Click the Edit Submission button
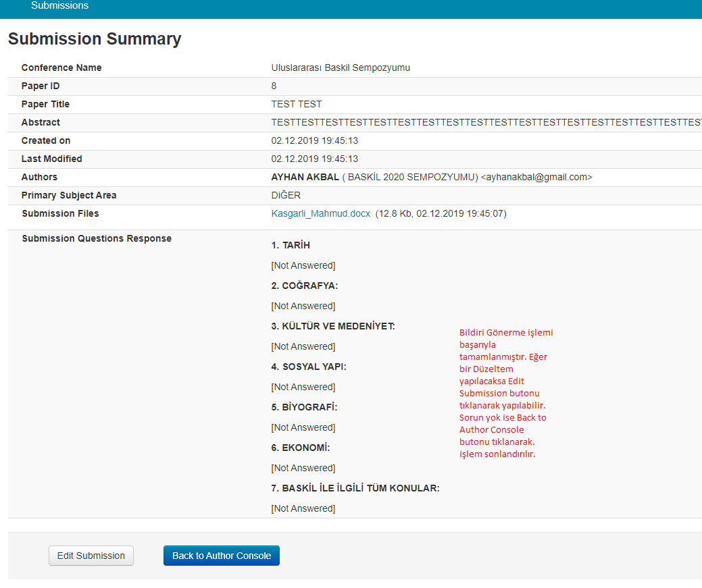The width and height of the screenshot is (702, 588). (91, 556)
